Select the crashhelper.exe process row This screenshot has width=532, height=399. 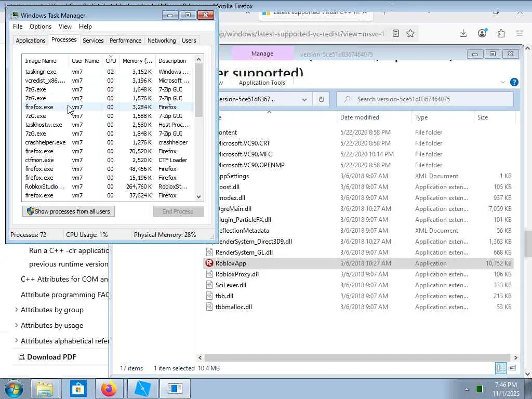click(x=108, y=142)
